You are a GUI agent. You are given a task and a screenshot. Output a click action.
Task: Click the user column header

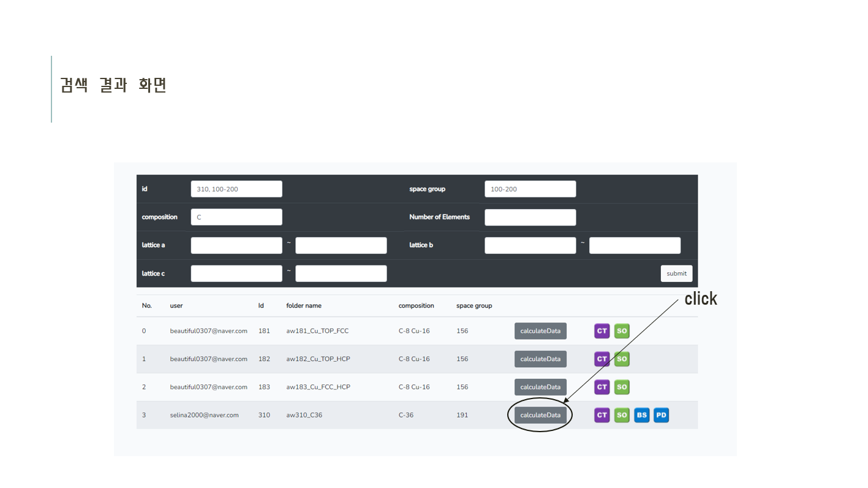(x=176, y=306)
